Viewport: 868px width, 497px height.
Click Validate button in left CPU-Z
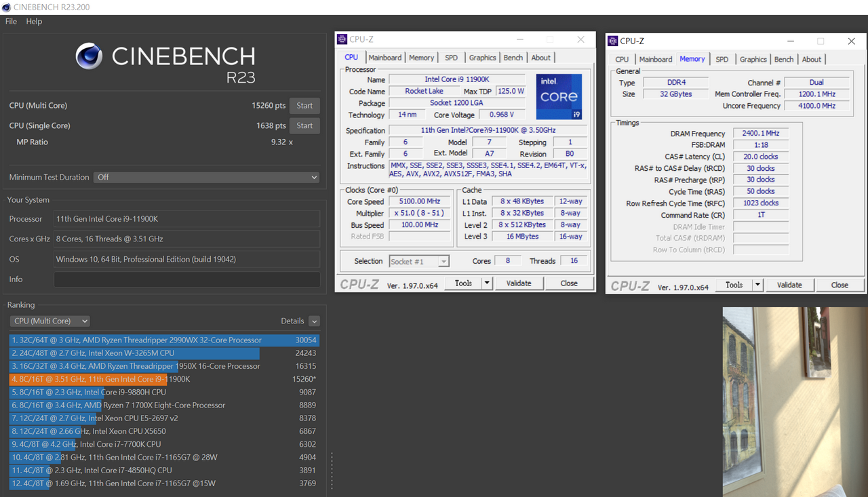[x=519, y=283]
